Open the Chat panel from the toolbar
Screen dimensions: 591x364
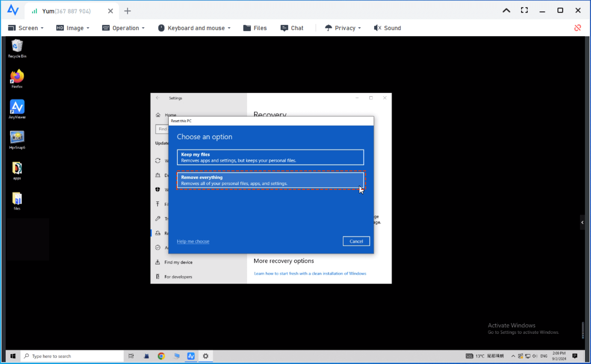292,28
